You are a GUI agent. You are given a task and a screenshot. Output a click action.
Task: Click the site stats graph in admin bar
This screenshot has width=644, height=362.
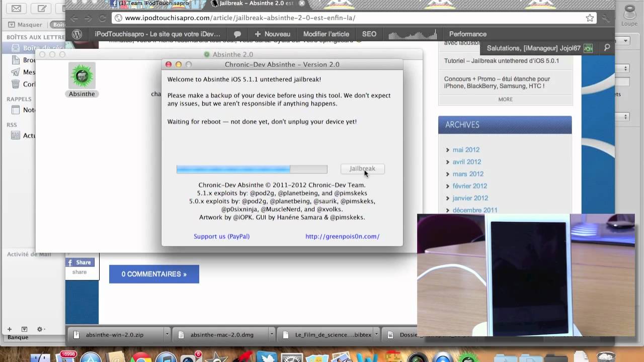tap(412, 35)
